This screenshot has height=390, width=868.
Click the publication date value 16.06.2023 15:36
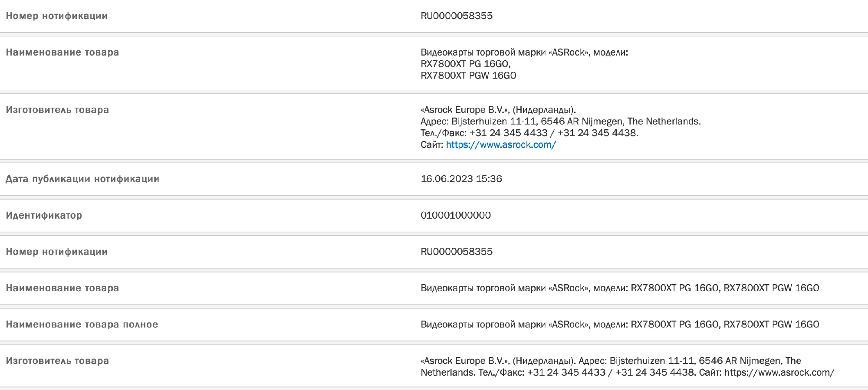coord(461,179)
